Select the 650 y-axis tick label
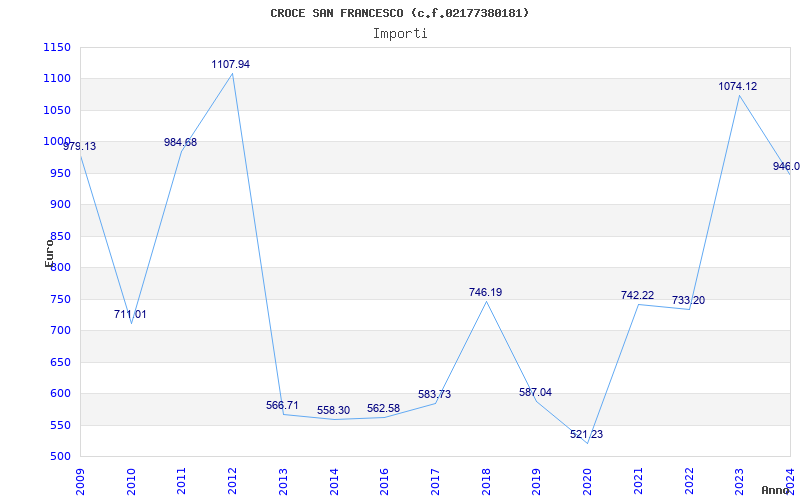 61,362
